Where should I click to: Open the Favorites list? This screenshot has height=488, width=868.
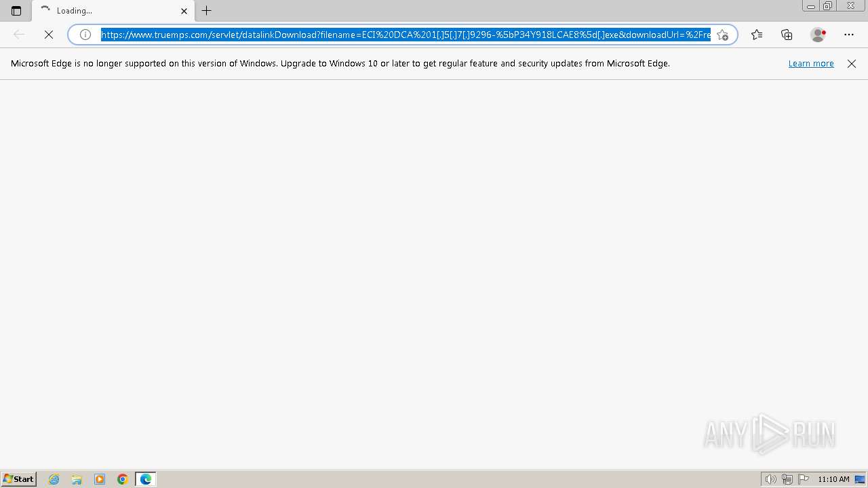(757, 35)
